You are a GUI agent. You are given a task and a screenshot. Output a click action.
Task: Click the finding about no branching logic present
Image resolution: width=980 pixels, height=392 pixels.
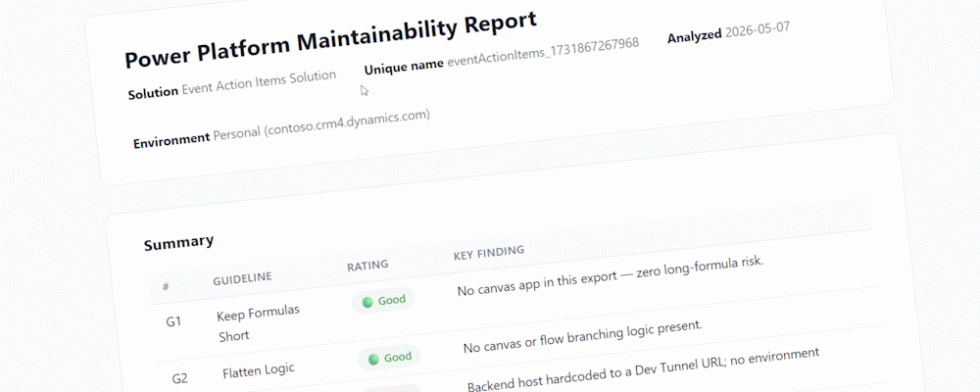tap(583, 337)
